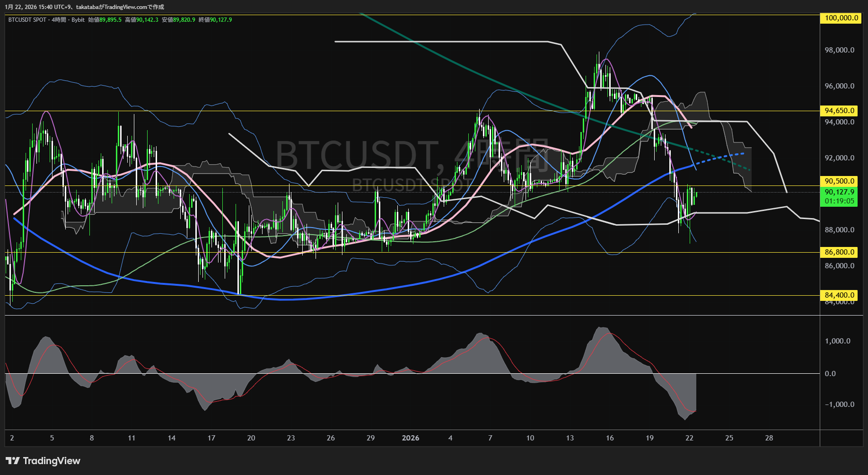Image resolution: width=868 pixels, height=475 pixels.
Task: Click the 終値 90,127.9 close value
Action: click(x=215, y=20)
